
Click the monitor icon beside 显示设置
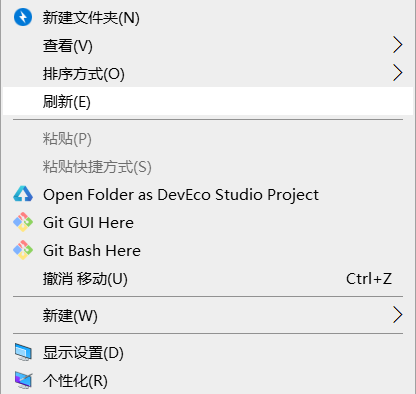click(23, 352)
